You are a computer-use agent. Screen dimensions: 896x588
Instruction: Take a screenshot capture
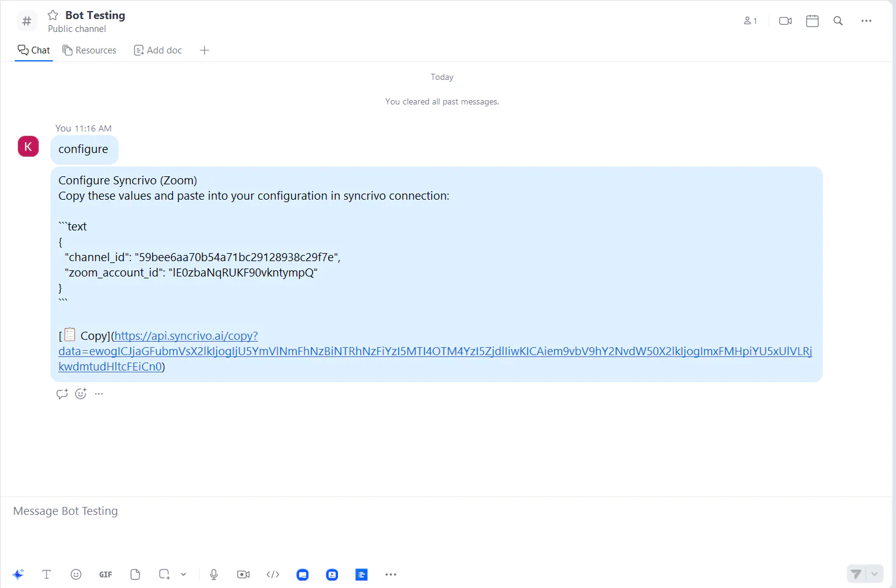point(164,574)
